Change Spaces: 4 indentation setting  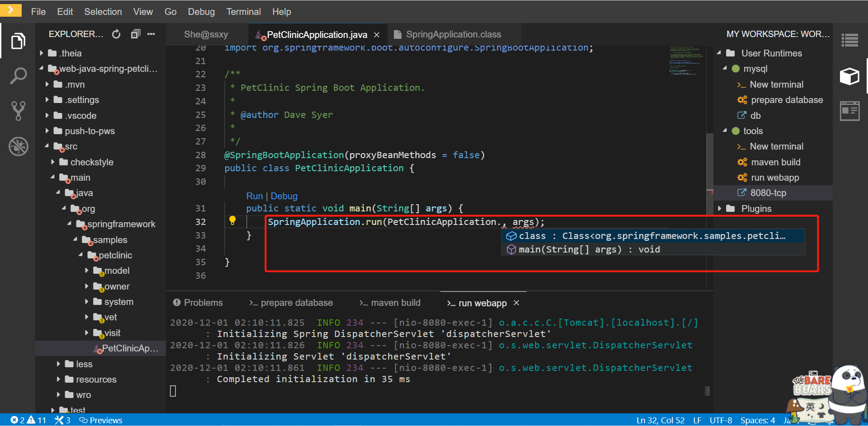pyautogui.click(x=758, y=420)
